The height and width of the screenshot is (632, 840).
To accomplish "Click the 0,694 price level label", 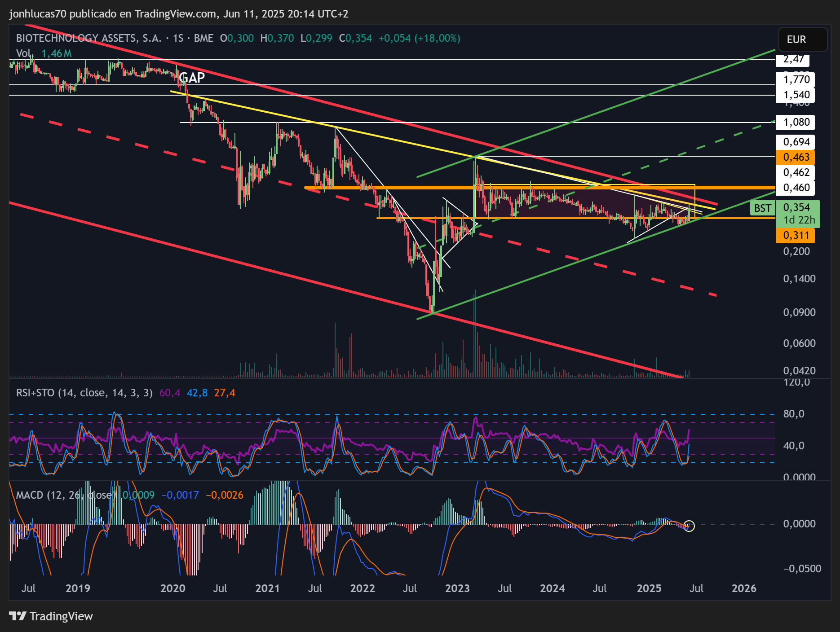I will (x=796, y=142).
